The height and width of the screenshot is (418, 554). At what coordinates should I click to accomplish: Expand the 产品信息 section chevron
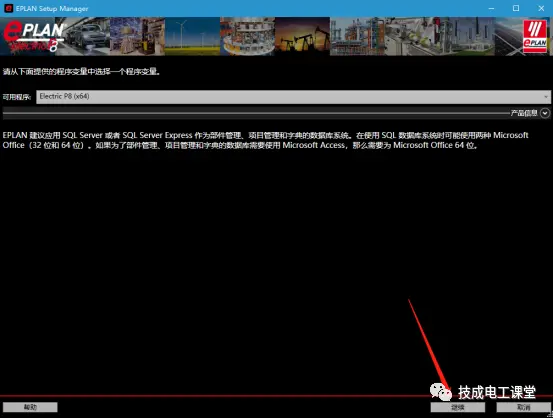[545, 113]
